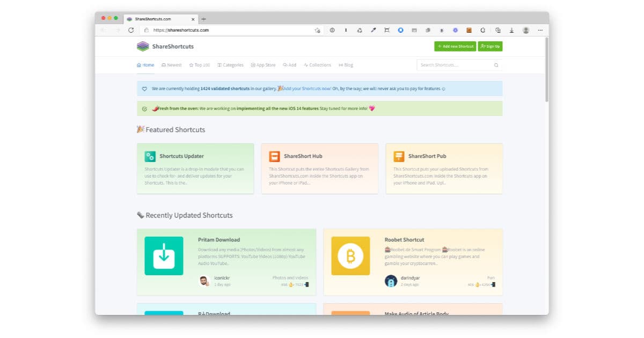Open the App Store nav item

coord(263,65)
